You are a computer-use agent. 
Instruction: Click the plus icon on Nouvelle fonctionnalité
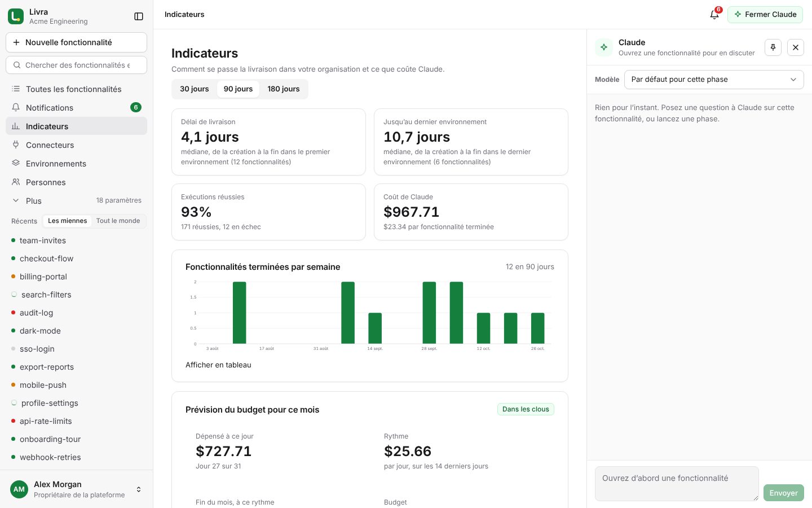pyautogui.click(x=16, y=42)
